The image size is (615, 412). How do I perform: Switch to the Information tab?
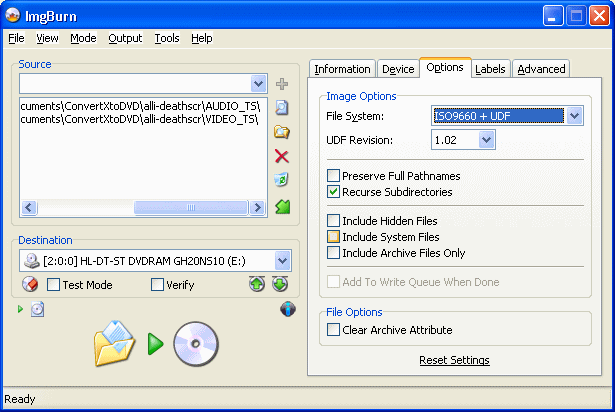pos(342,69)
